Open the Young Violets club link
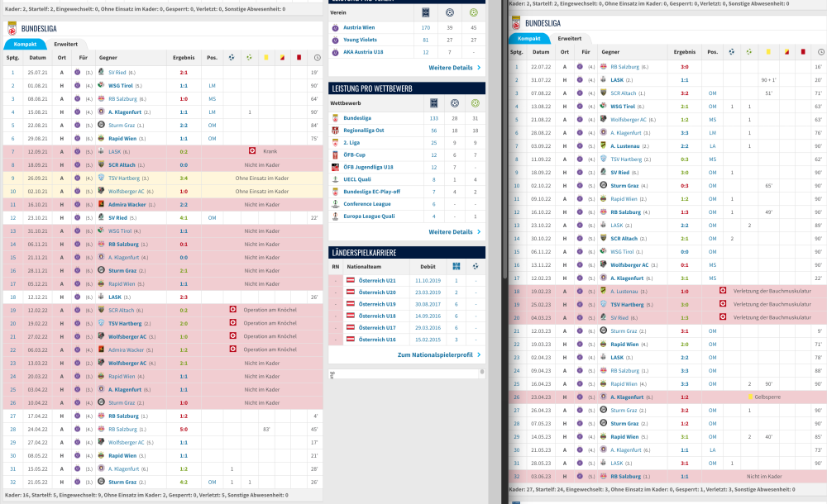The height and width of the screenshot is (504, 827). point(362,40)
